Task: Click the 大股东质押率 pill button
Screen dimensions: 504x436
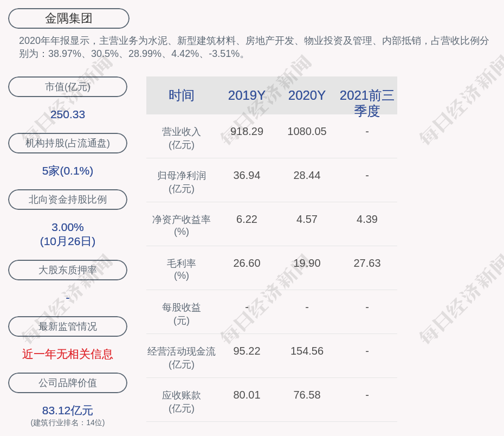Action: [68, 270]
